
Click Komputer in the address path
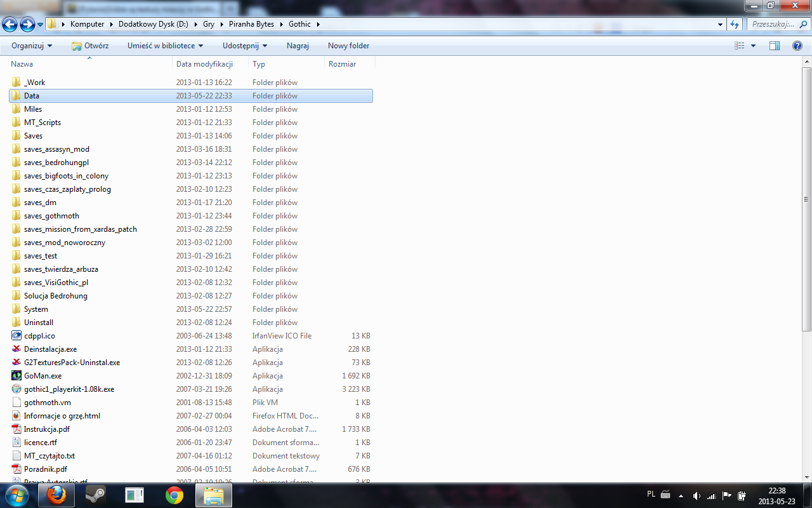click(x=88, y=24)
